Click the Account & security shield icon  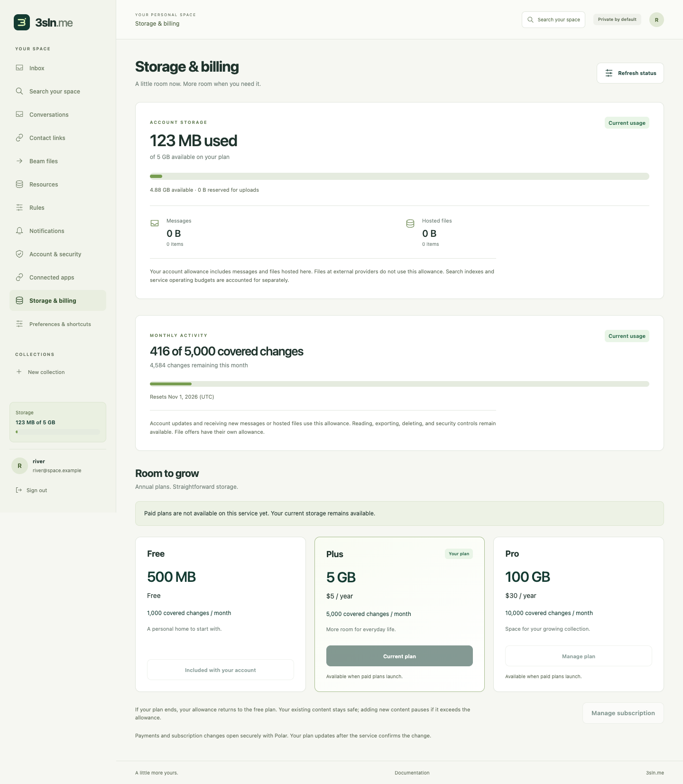point(19,254)
